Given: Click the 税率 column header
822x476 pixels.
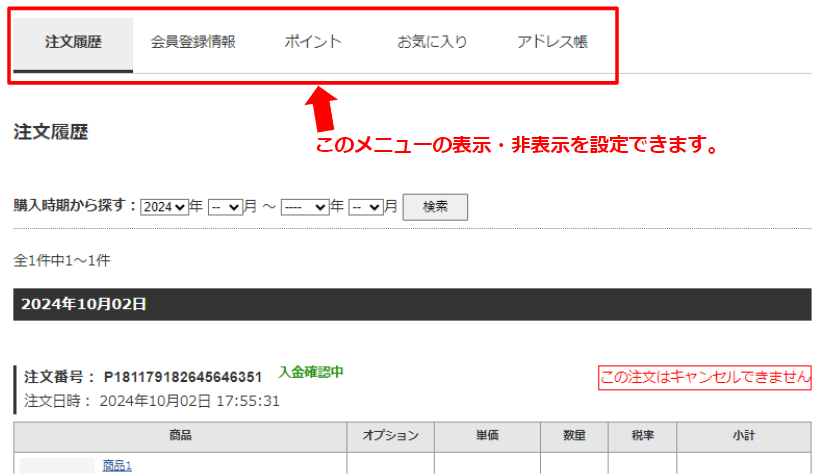Looking at the screenshot, I should [x=642, y=437].
